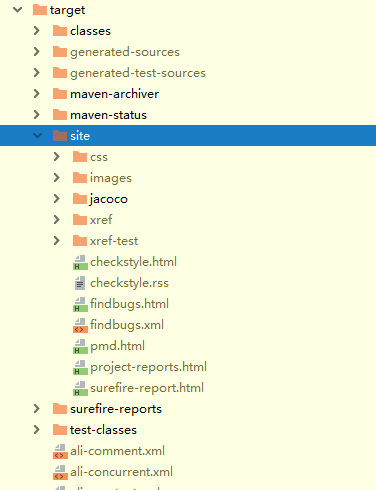Click the findbugs.html HTML file icon
Viewport: 376px width, 490px height.
point(80,304)
